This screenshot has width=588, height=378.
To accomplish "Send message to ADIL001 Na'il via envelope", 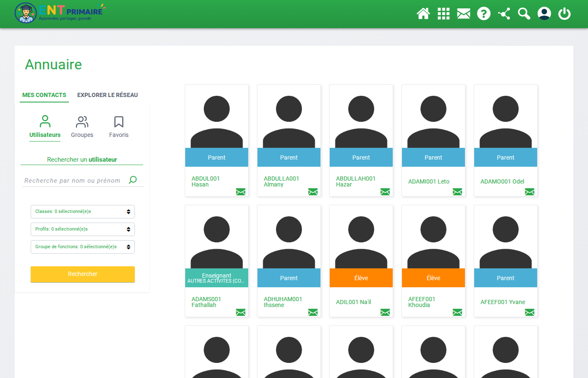I will (x=385, y=312).
